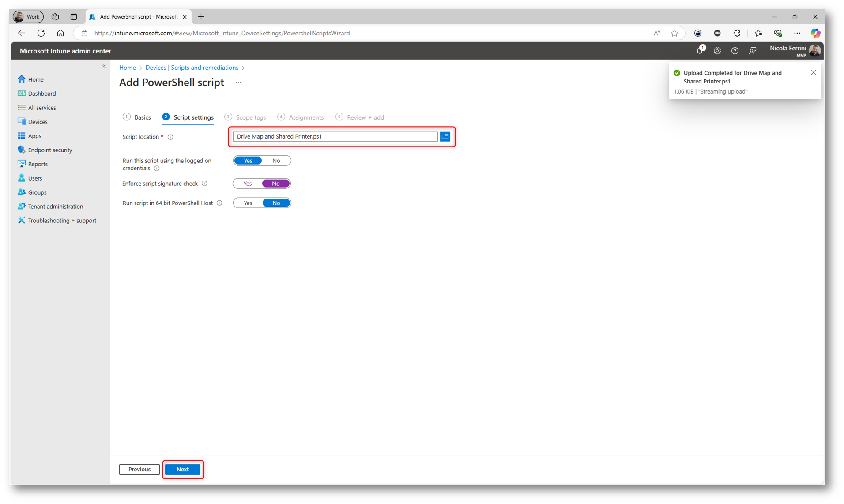Open Home in the Intune sidebar
The height and width of the screenshot is (504, 844).
35,79
